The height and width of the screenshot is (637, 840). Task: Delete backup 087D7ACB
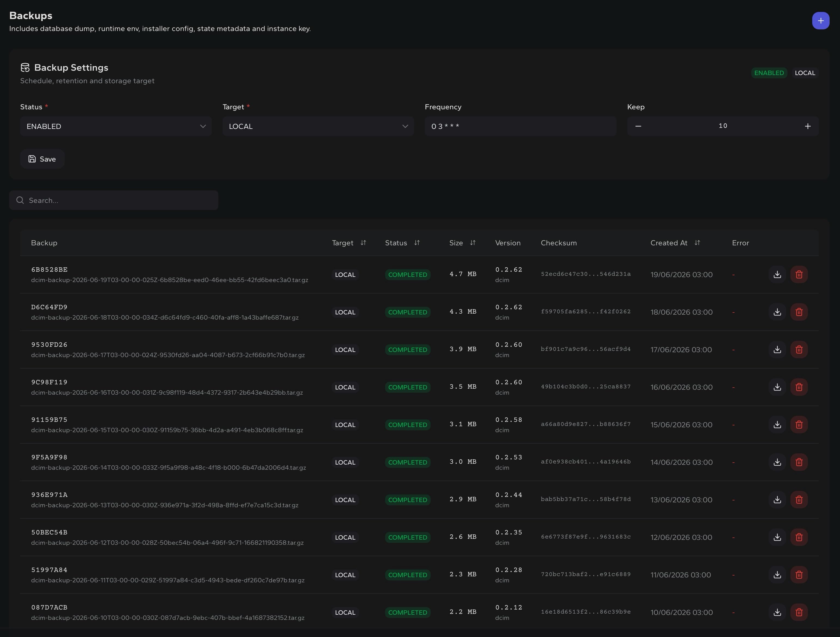coord(799,612)
